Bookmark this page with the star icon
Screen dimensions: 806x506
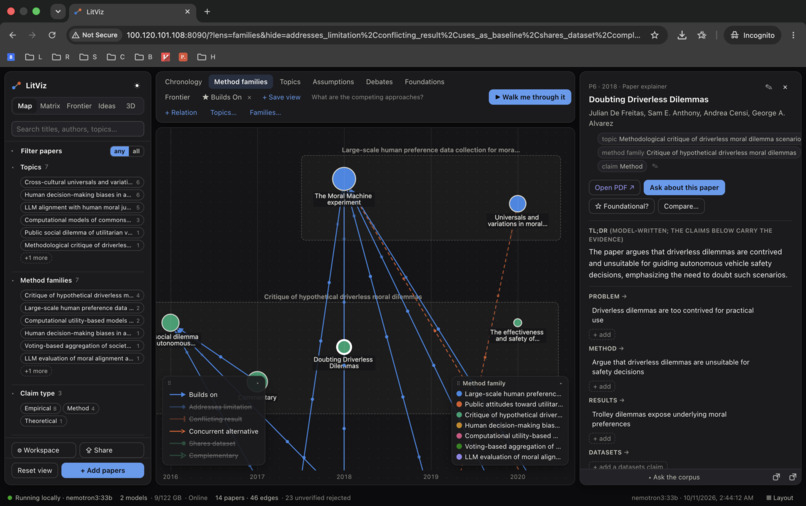(654, 35)
